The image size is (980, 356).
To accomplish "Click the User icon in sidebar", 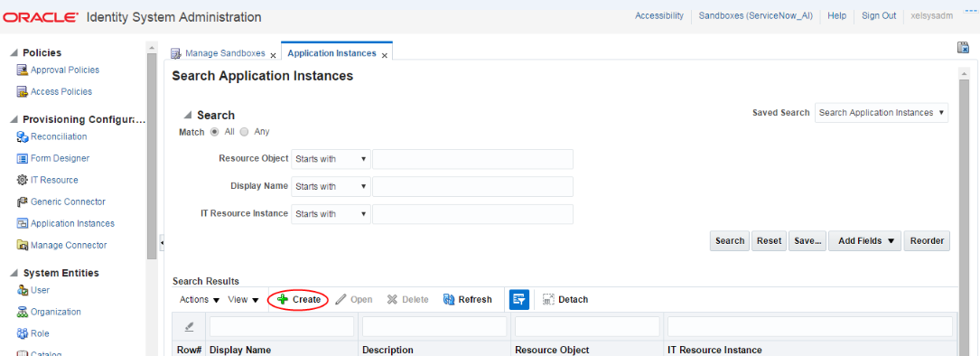I will [22, 290].
